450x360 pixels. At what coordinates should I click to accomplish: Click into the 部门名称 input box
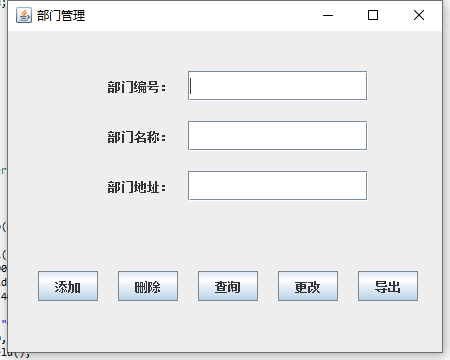click(278, 136)
